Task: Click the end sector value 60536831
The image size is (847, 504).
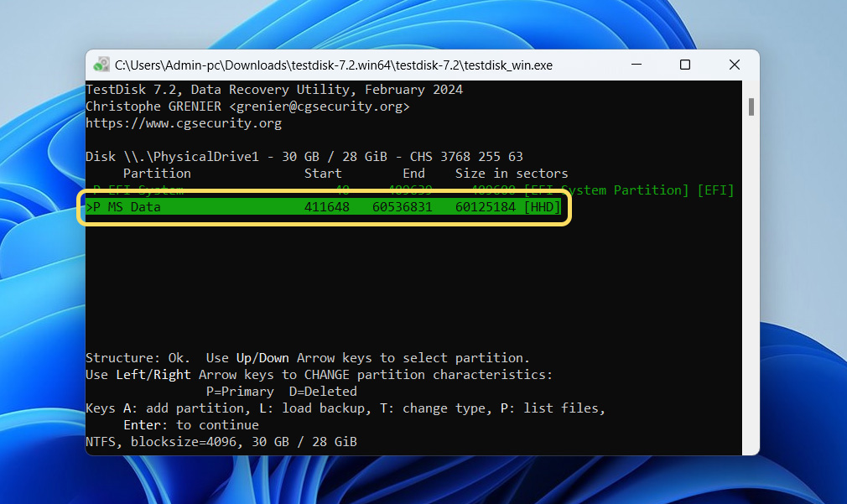Action: 402,207
